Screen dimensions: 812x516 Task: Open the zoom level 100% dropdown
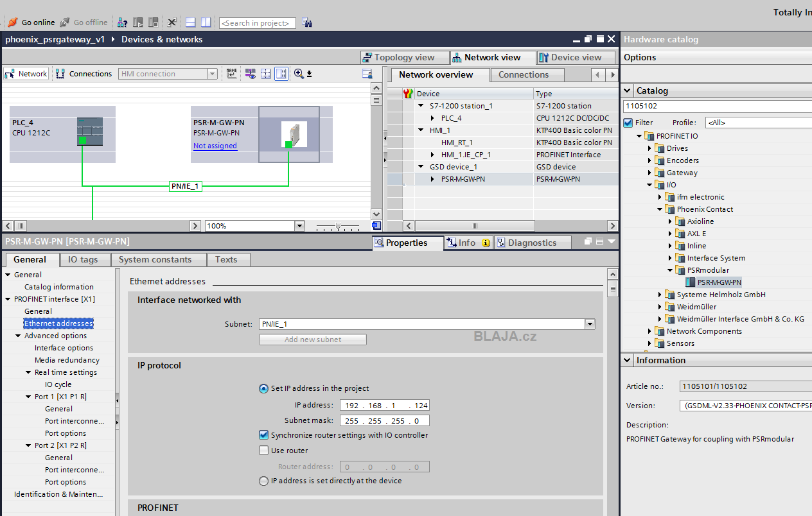[x=299, y=226]
